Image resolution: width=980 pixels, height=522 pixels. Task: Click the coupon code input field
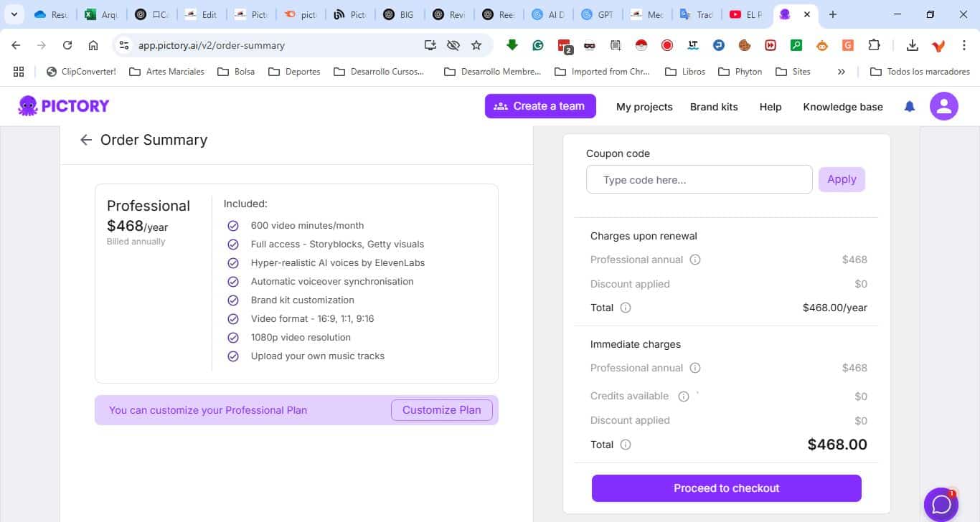click(699, 180)
